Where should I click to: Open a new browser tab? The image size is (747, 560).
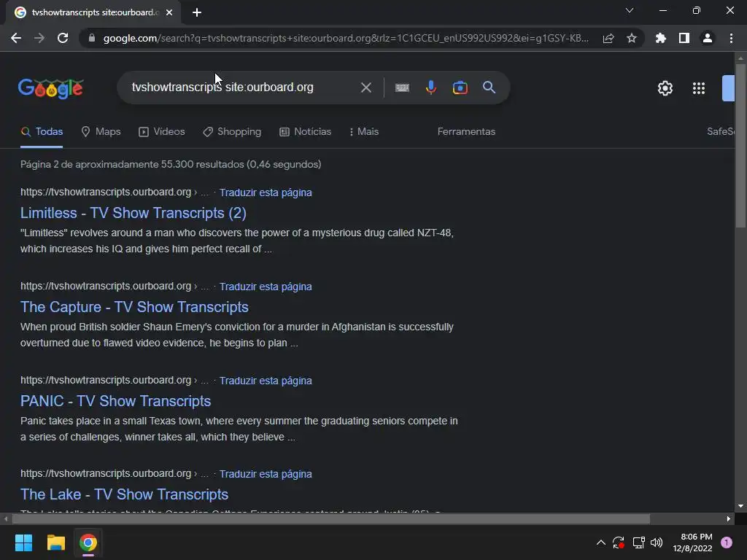click(x=197, y=12)
